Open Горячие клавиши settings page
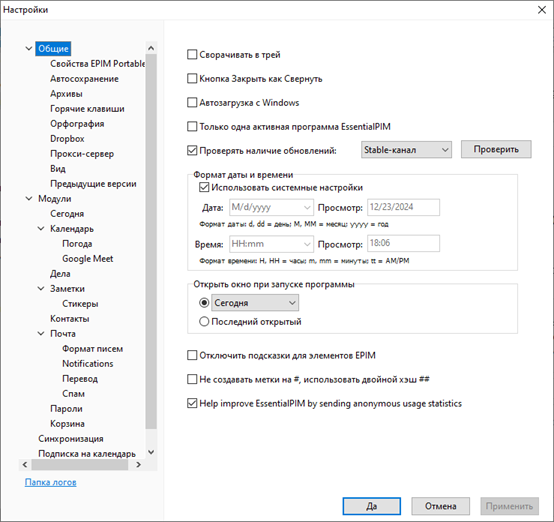Viewport: 554px width, 522px height. click(x=87, y=109)
